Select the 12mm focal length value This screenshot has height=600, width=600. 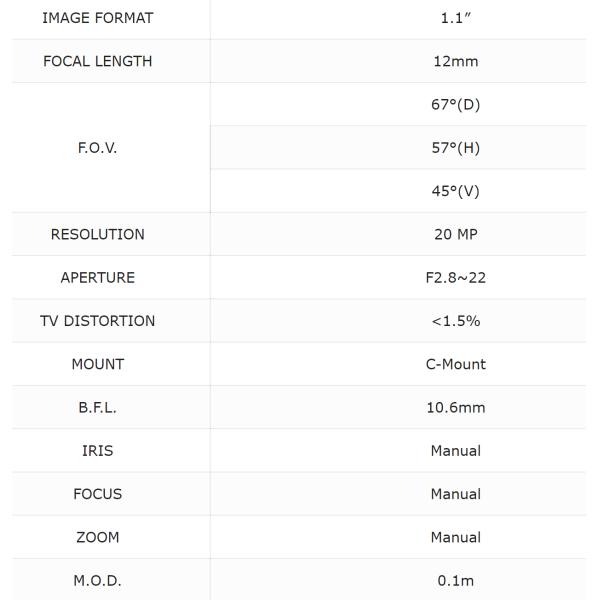click(456, 61)
